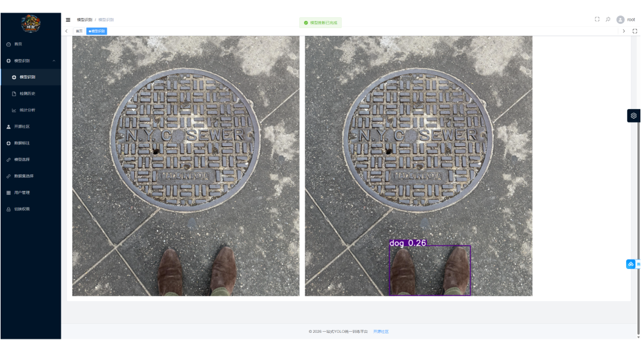Click the 开源社区 footer link
Image resolution: width=644 pixels, height=343 pixels.
(380, 332)
